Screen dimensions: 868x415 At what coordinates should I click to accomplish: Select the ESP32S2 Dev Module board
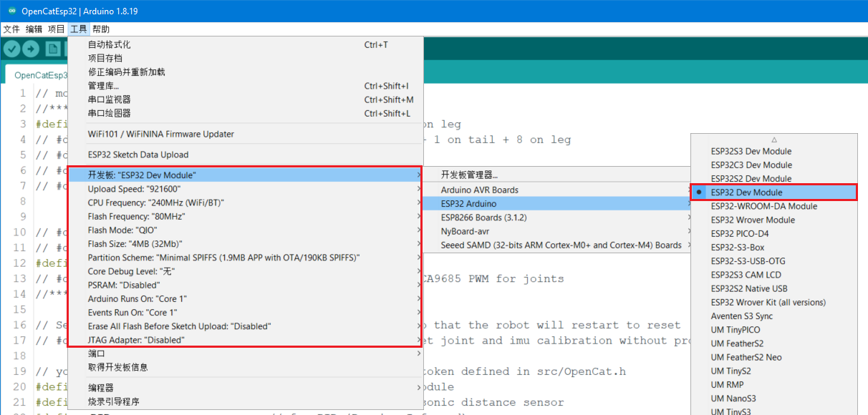click(x=774, y=179)
